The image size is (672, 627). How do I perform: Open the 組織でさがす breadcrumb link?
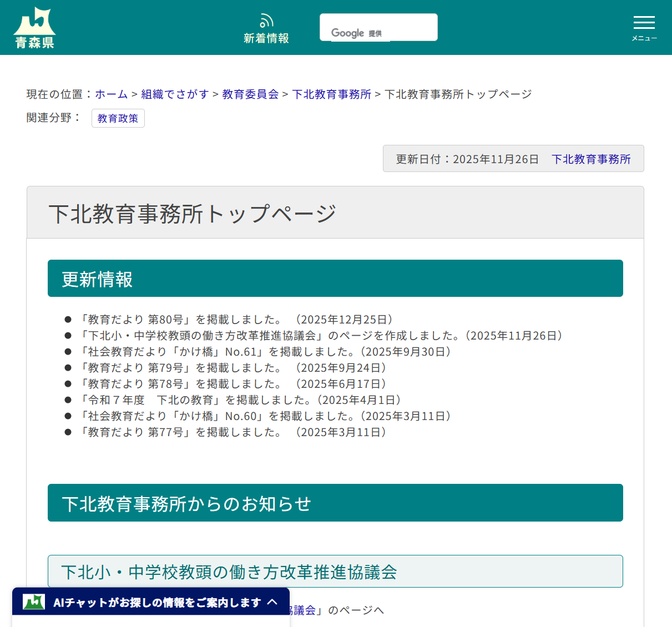point(175,94)
